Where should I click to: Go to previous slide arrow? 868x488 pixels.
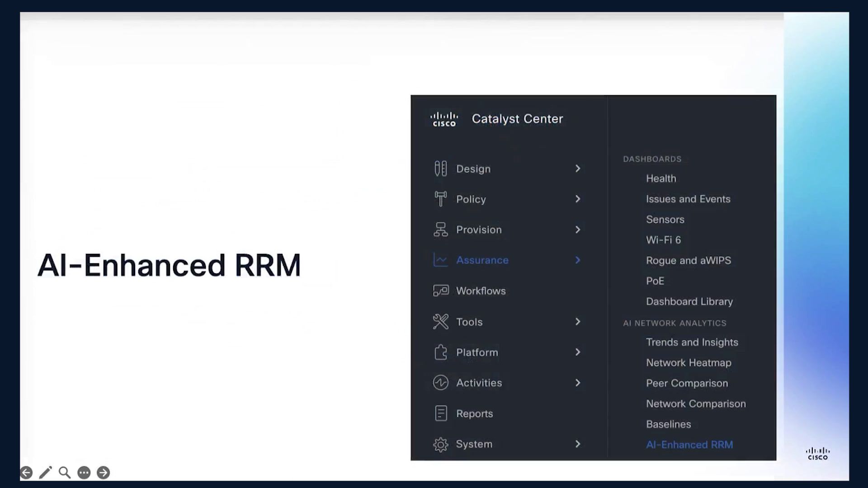26,473
